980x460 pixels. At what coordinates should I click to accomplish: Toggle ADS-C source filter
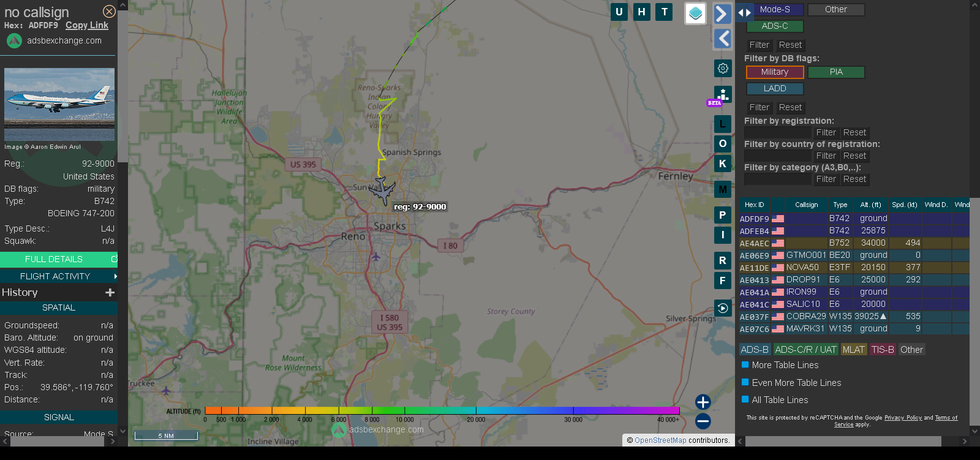pyautogui.click(x=775, y=26)
